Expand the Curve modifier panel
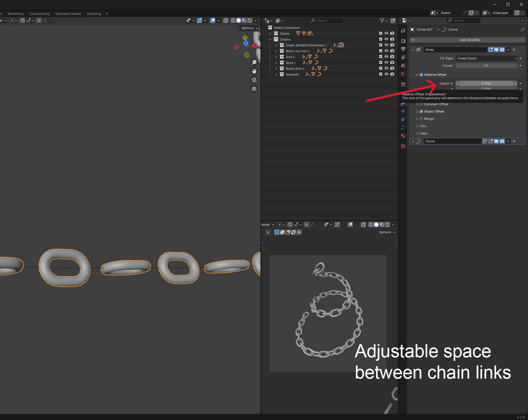Image resolution: width=528 pixels, height=420 pixels. [413, 141]
